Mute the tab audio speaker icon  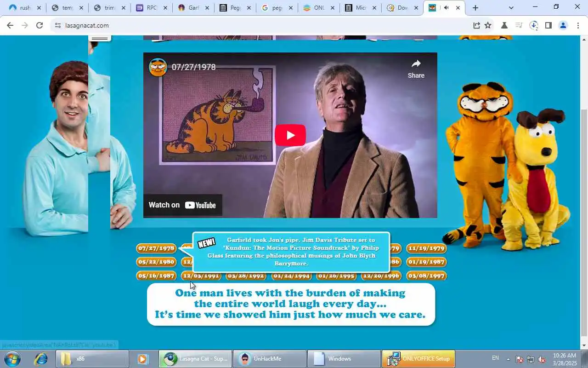pos(446,8)
